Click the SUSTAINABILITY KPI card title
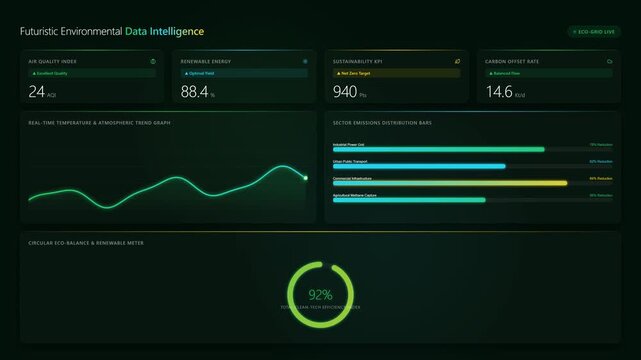Viewport: 641px width, 360px height. point(357,61)
